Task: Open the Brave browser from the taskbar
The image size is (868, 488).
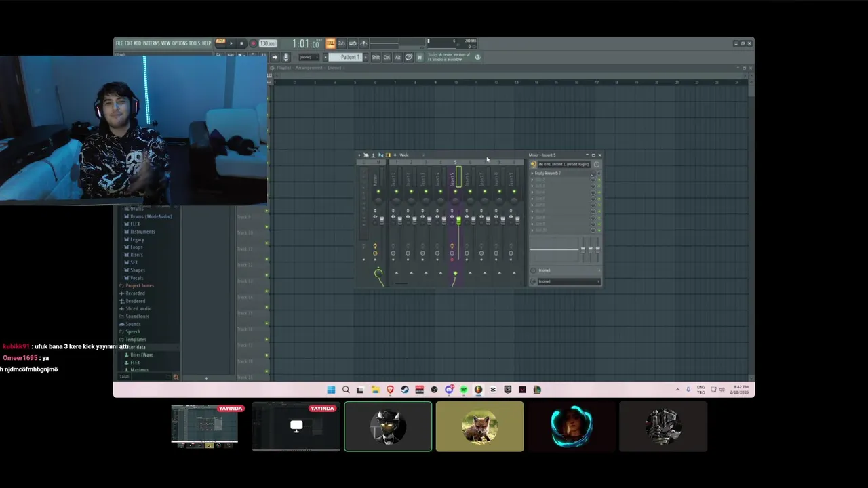Action: click(x=390, y=390)
